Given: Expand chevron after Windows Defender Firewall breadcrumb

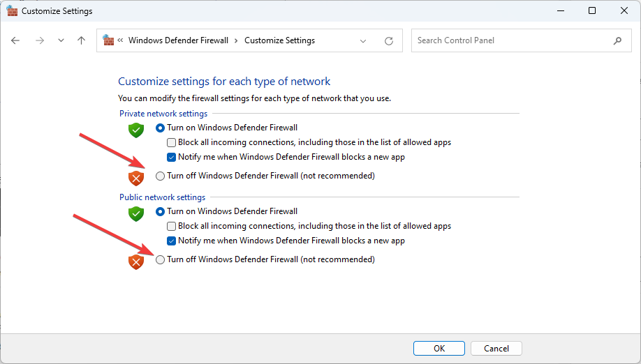Looking at the screenshot, I should (236, 40).
